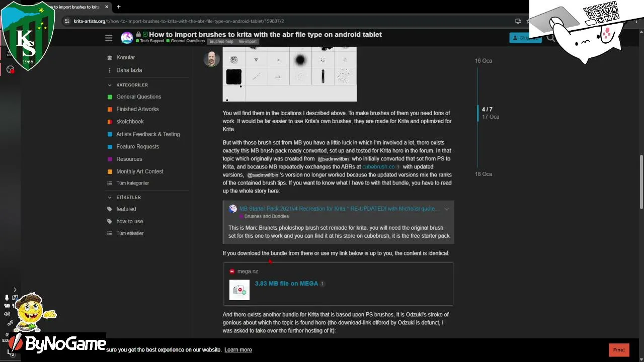The width and height of the screenshot is (644, 362).
Task: Click the Tech Support category badge in header
Action: tap(150, 41)
